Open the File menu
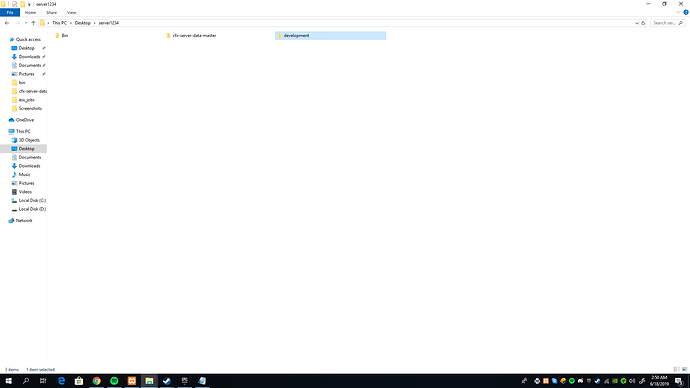 click(10, 12)
